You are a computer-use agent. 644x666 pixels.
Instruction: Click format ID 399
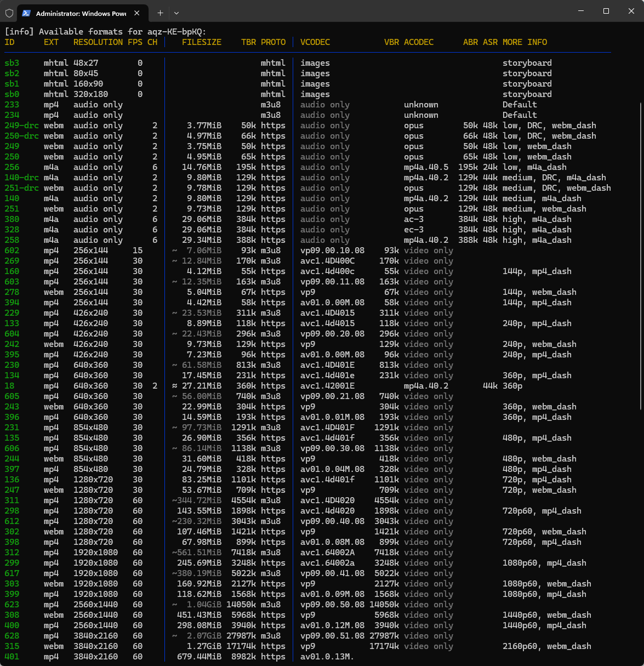(x=12, y=594)
